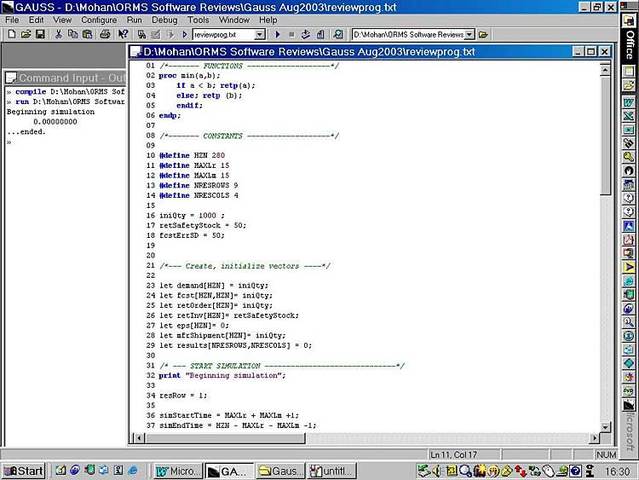Switch to the Micro... taskbar window

click(x=178, y=471)
